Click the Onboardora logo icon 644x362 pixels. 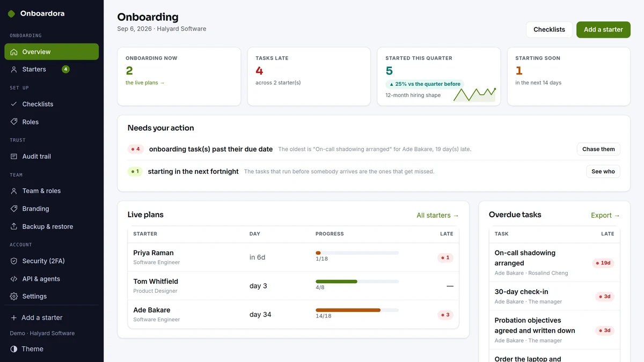point(11,14)
